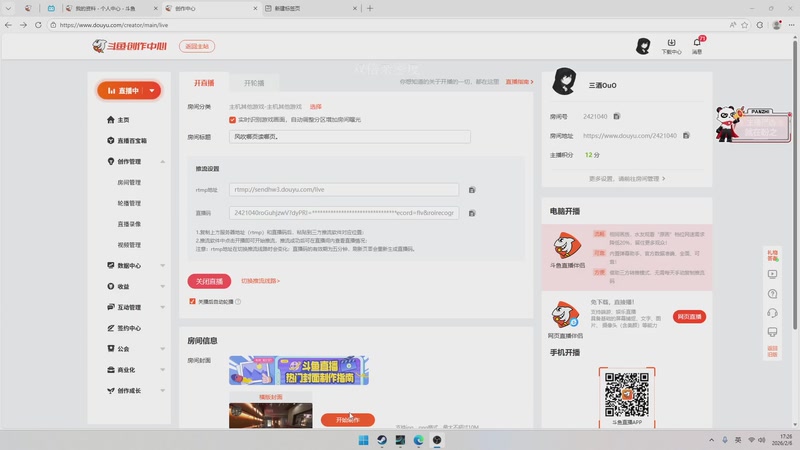Open the header user avatar
800x450 pixels.
point(643,46)
